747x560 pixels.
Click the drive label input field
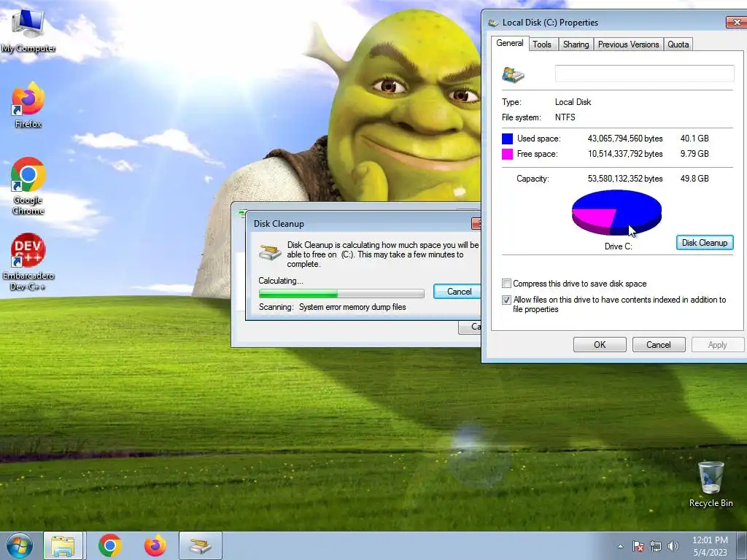tap(645, 74)
